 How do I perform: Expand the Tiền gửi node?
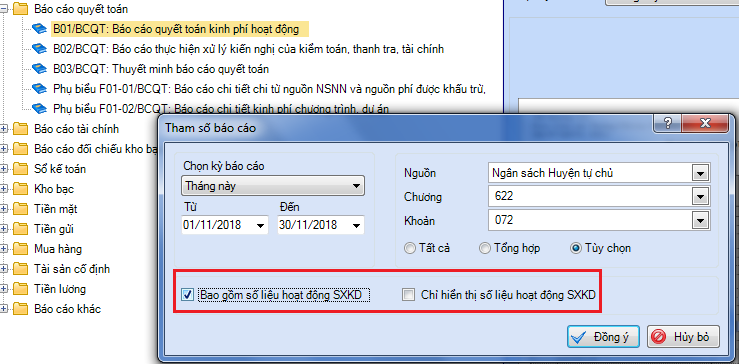(x=4, y=229)
